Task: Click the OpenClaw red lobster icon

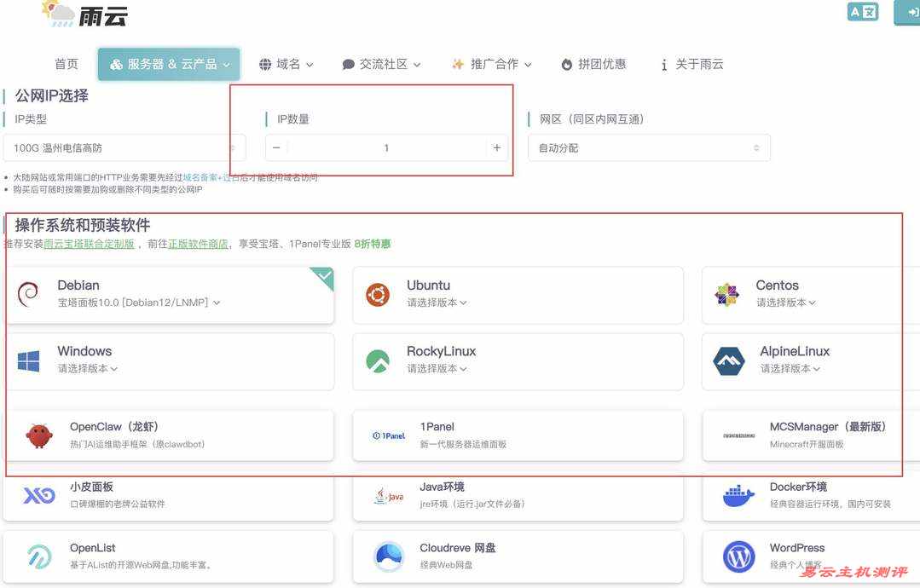Action: (x=39, y=435)
